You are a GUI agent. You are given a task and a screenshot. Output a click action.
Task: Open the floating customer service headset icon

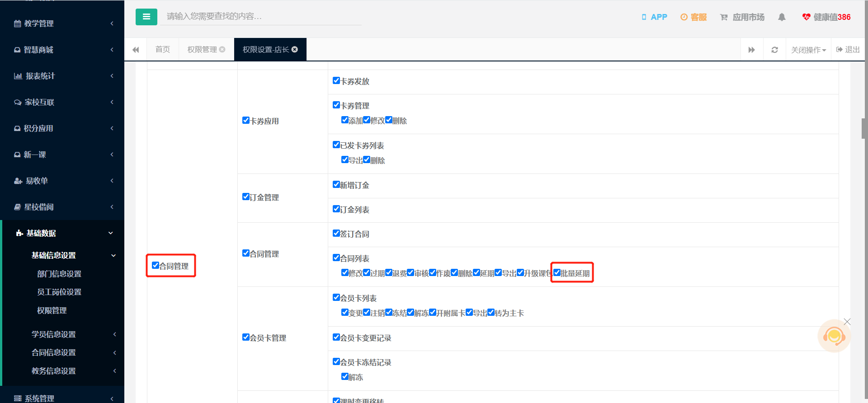834,336
